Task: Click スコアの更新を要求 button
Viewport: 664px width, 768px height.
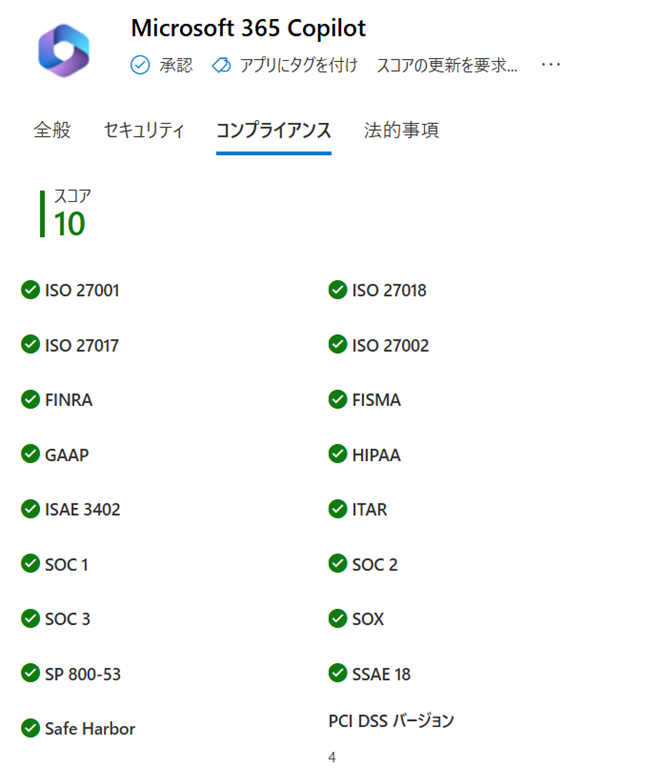Action: [x=447, y=65]
